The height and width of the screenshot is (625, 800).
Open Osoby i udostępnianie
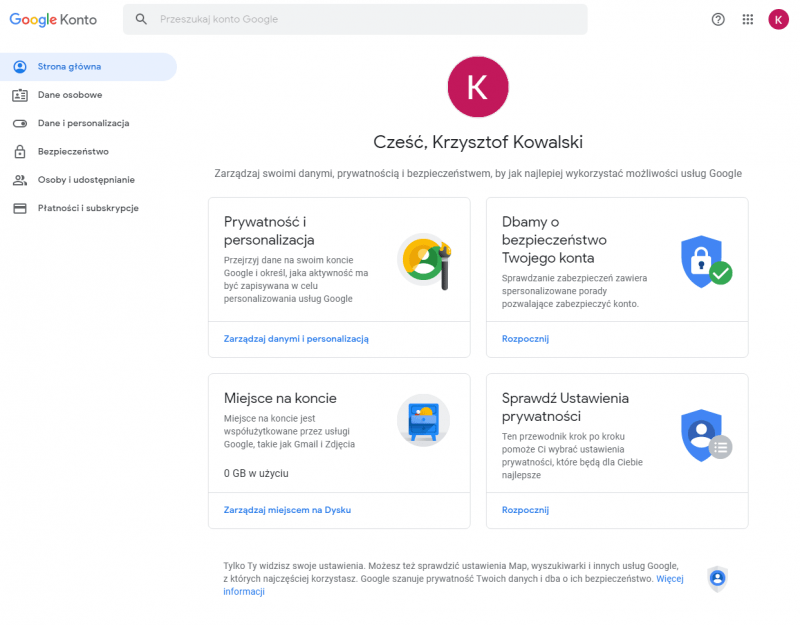point(86,180)
